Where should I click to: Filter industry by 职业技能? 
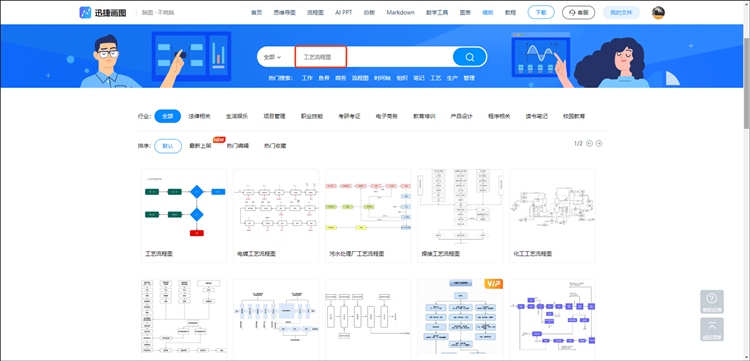pyautogui.click(x=312, y=116)
